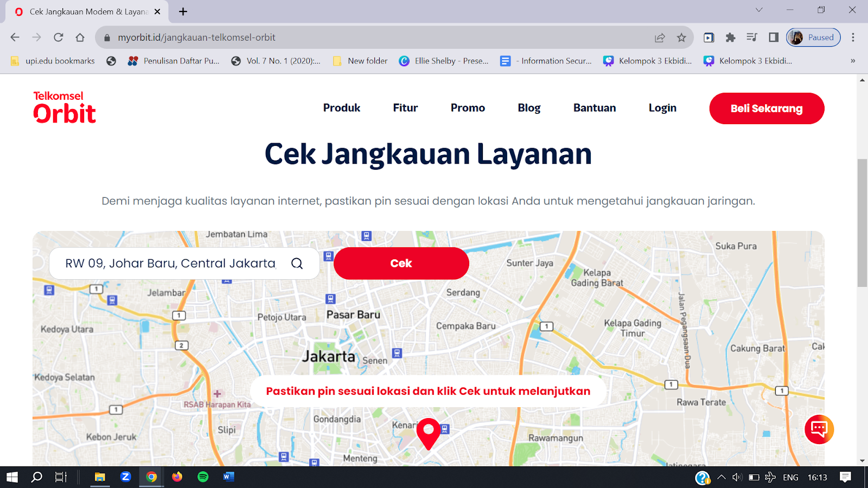Viewport: 868px width, 488px height.
Task: Open Information Secur... bookmark
Action: click(546, 61)
